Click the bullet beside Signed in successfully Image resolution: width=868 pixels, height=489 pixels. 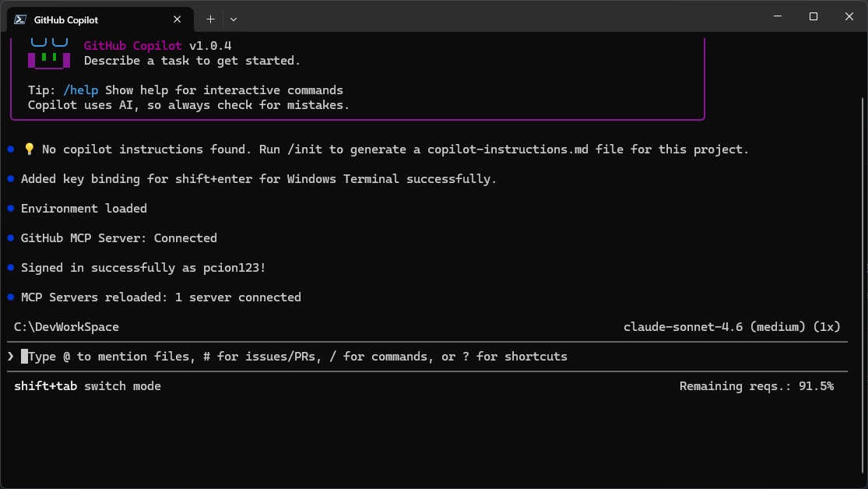11,268
